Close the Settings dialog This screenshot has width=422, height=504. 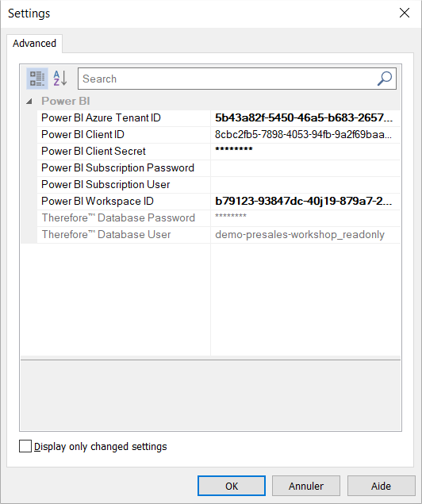pyautogui.click(x=405, y=13)
